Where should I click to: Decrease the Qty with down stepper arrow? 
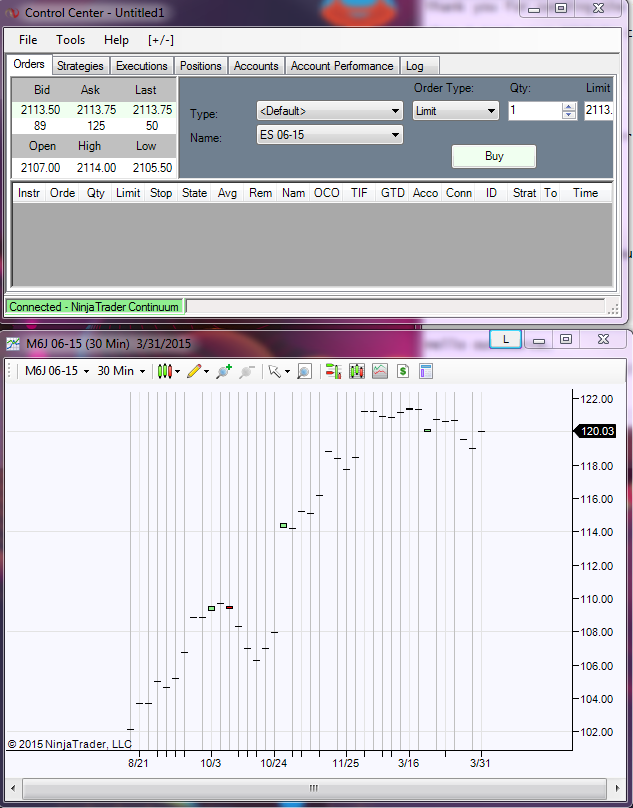click(x=569, y=115)
